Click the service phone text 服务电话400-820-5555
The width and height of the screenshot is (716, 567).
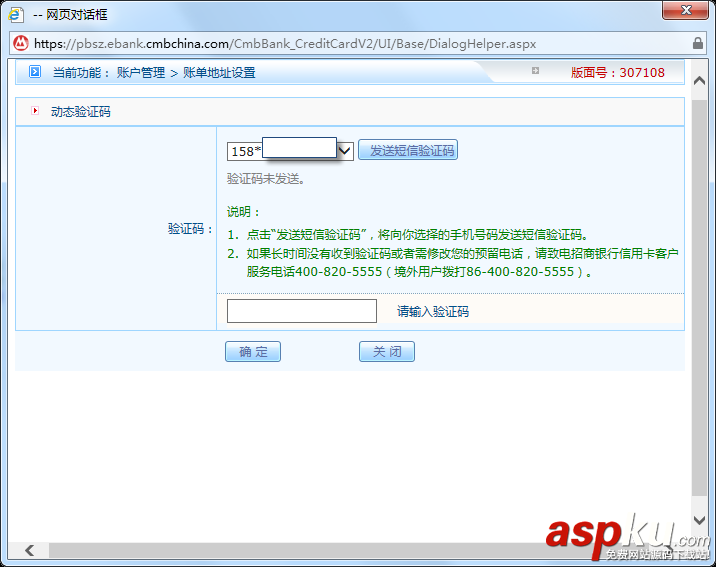(314, 272)
